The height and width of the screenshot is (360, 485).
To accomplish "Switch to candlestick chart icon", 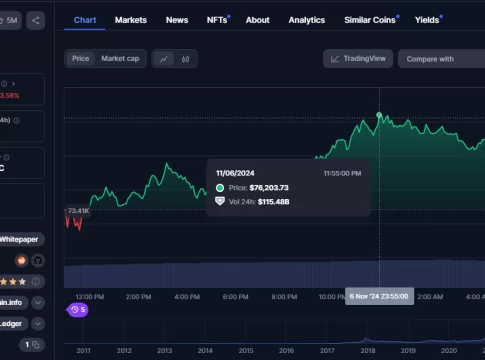I will [x=185, y=59].
